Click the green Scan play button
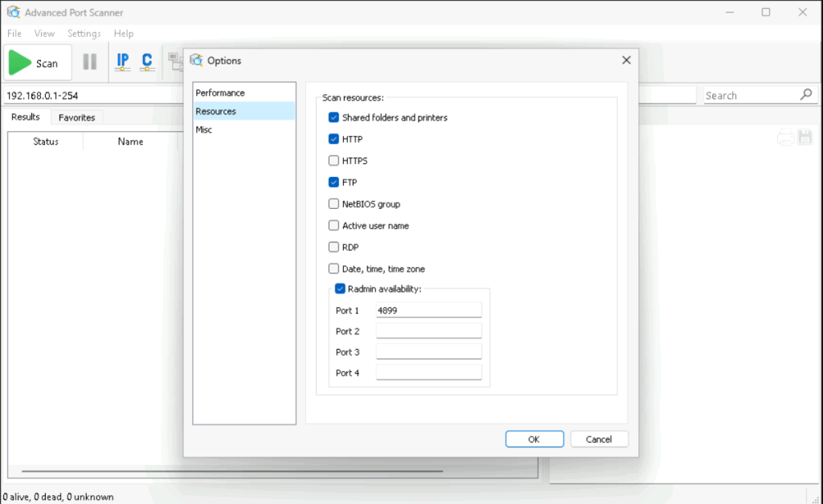The height and width of the screenshot is (504, 823). [34, 63]
